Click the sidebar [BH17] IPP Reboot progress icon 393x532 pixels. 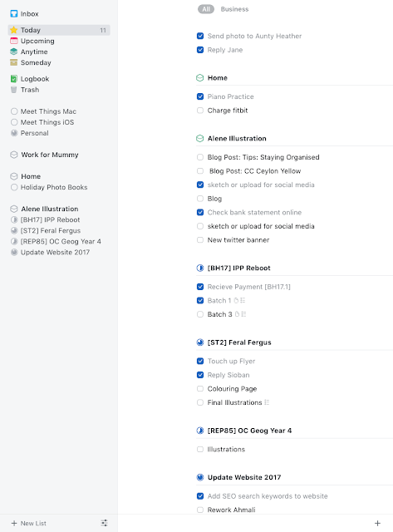coord(14,219)
